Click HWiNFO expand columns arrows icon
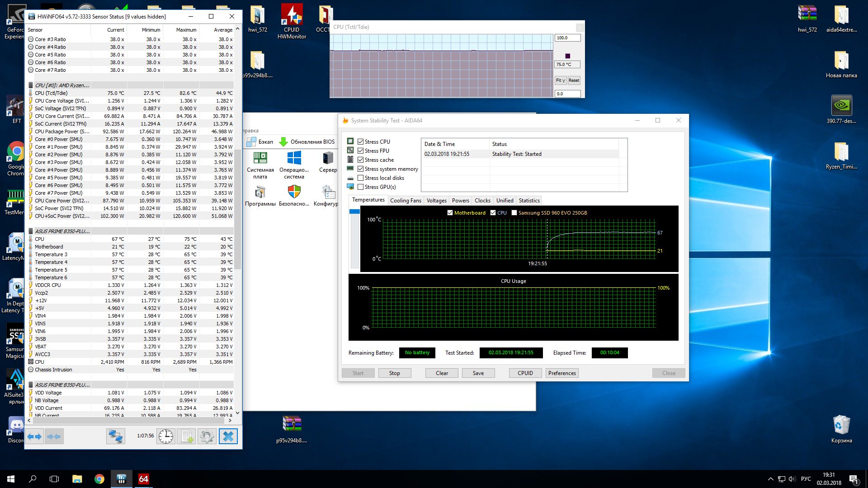This screenshot has height=488, width=868. (x=34, y=436)
